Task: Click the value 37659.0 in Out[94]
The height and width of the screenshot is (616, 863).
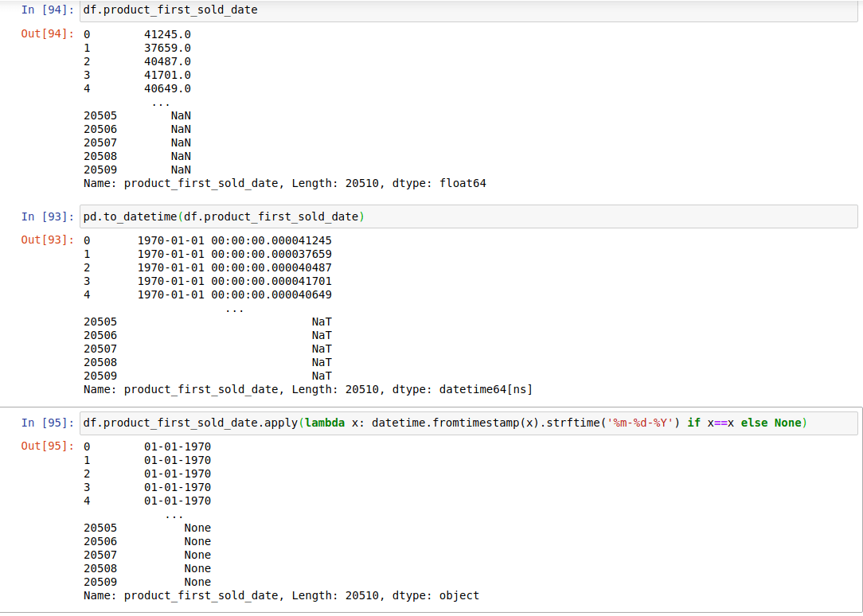Action: point(167,48)
